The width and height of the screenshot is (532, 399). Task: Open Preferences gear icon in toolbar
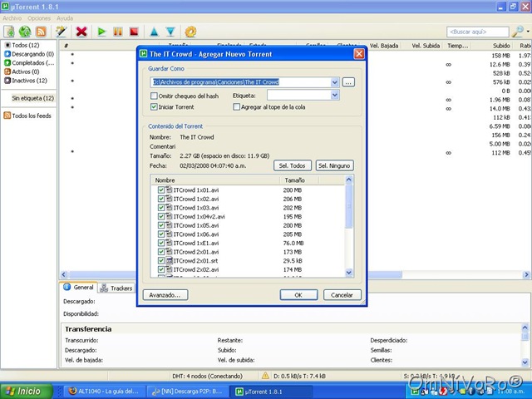pyautogui.click(x=190, y=32)
